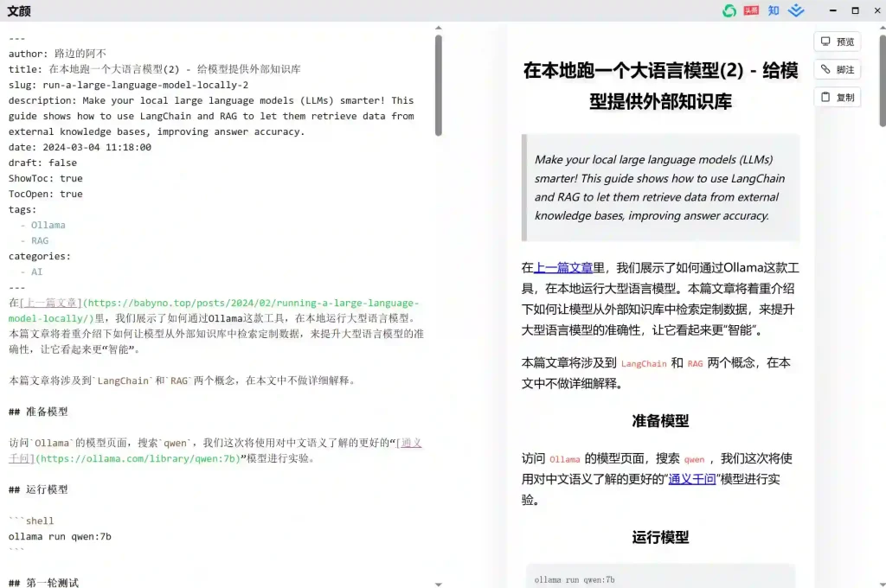Click the '## 准备模型' heading in editor

click(x=38, y=412)
